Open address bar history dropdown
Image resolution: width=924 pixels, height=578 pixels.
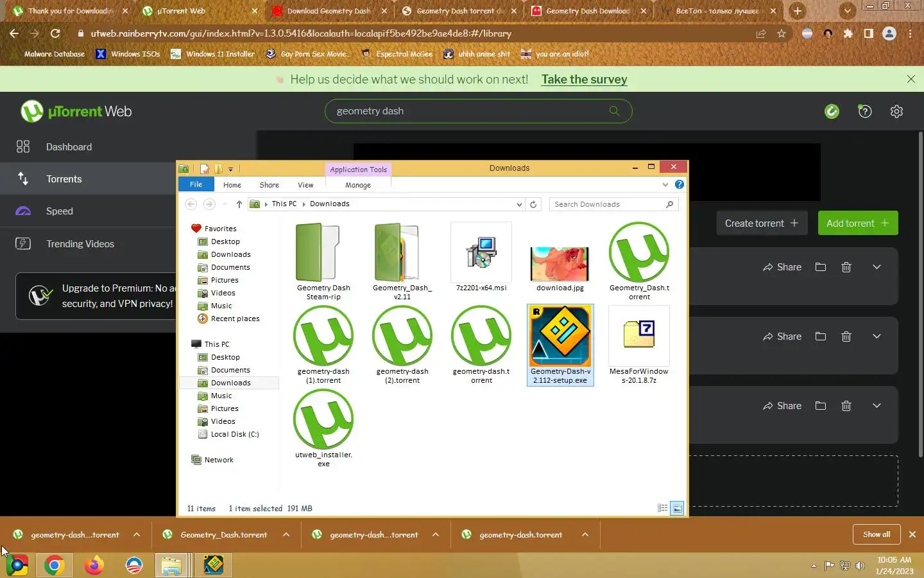[519, 204]
